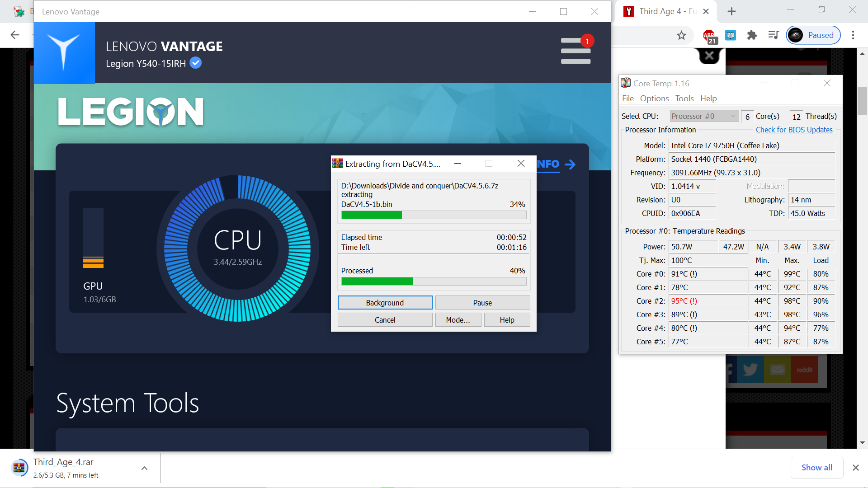Image resolution: width=868 pixels, height=488 pixels.
Task: Click the Processed progress bar at 40%
Action: point(434,282)
